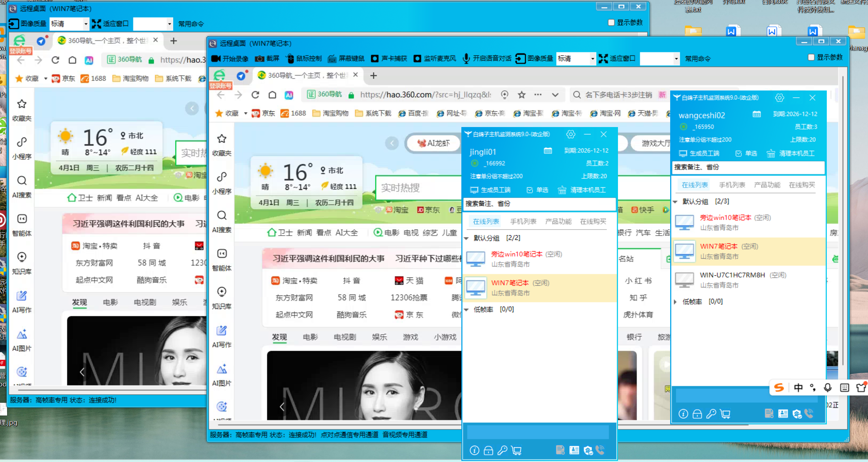Viewport: 868px width, 462px height.
Task: Expand the low frame rate group in wangceshi02
Action: pyautogui.click(x=676, y=302)
